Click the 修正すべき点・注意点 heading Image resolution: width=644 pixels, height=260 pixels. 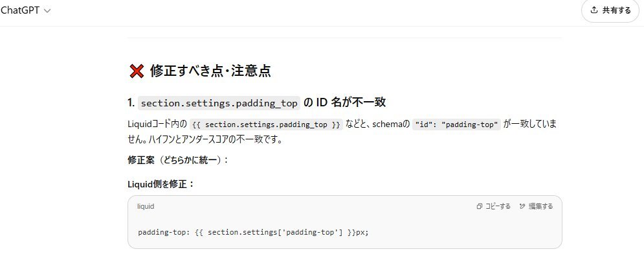click(210, 71)
